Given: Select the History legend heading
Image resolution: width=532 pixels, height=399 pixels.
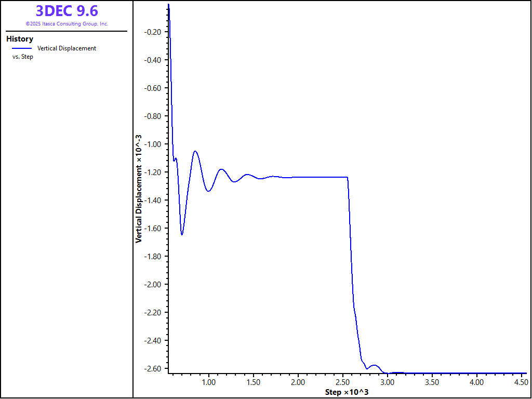Looking at the screenshot, I should point(20,39).
